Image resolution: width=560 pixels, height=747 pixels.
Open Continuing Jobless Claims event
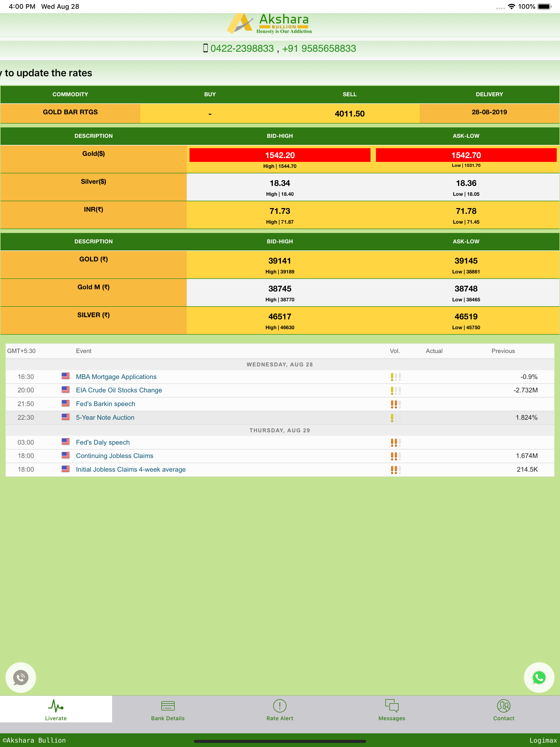(x=115, y=456)
